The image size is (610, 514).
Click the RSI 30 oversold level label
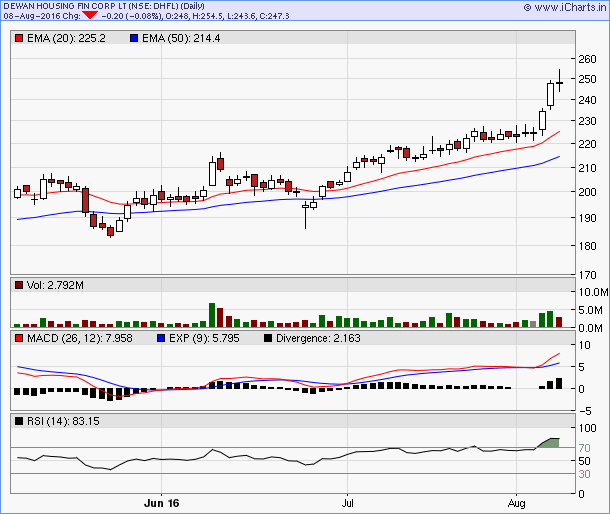coord(584,474)
